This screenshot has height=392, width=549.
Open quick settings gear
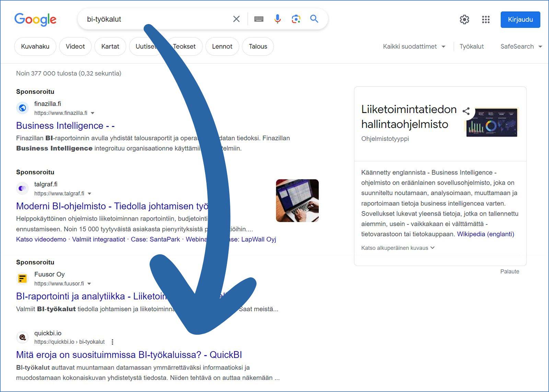click(x=464, y=20)
